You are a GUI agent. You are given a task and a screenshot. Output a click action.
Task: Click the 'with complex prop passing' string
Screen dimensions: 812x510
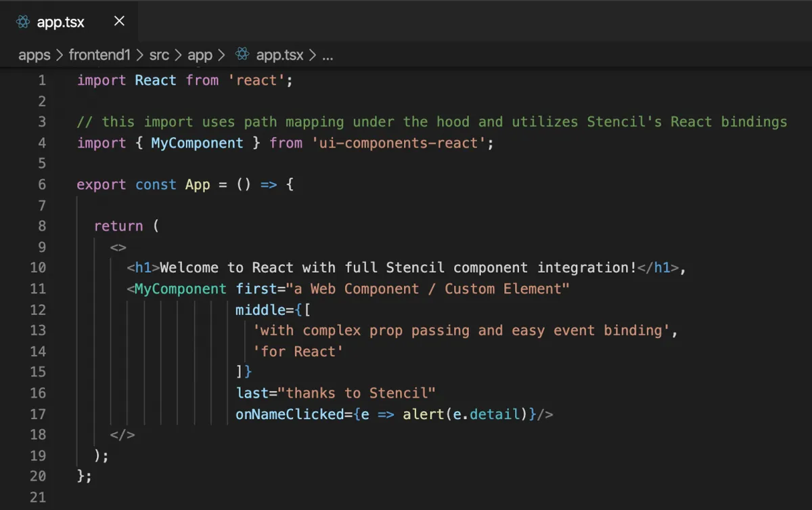coord(462,331)
